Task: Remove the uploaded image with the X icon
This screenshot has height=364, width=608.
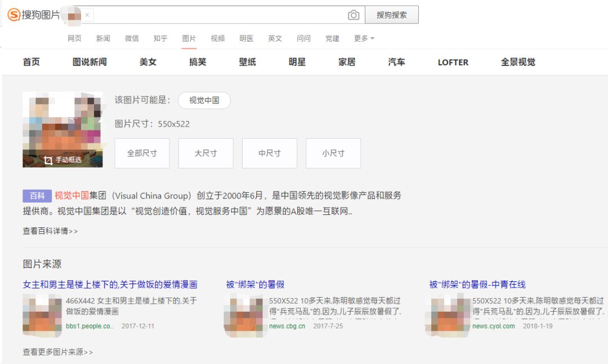Action: click(87, 15)
